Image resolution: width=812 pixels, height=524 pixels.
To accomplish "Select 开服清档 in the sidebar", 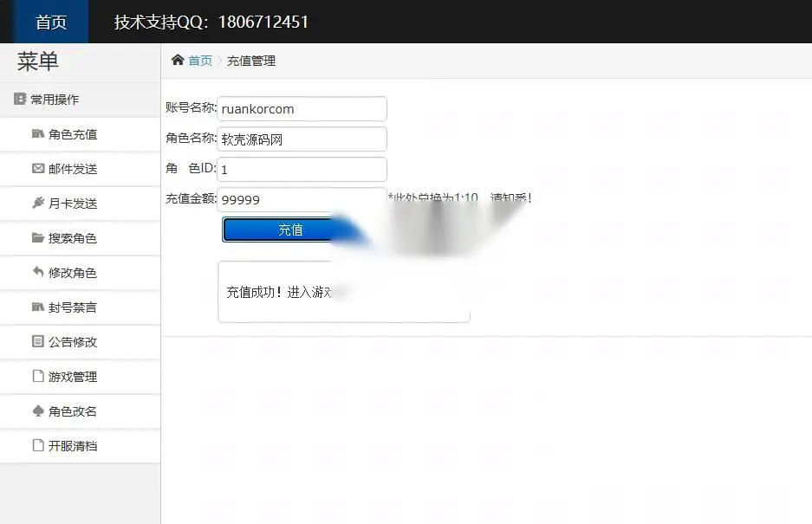I will click(81, 446).
